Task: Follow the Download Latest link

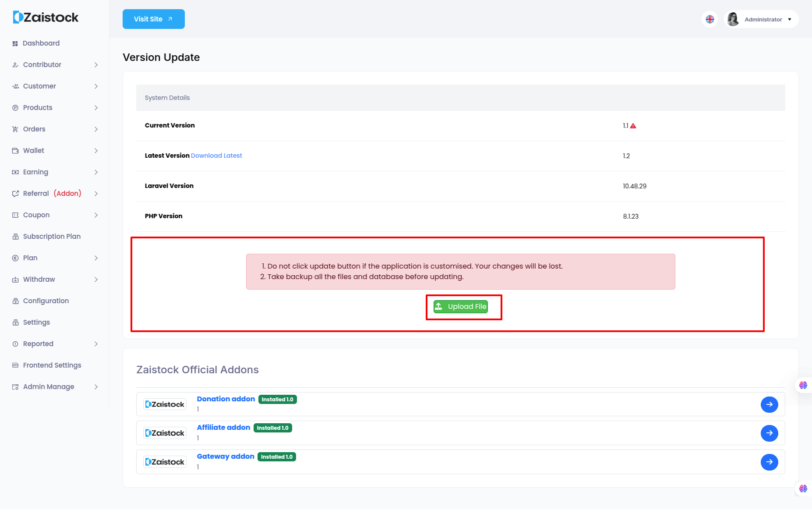Action: click(216, 156)
